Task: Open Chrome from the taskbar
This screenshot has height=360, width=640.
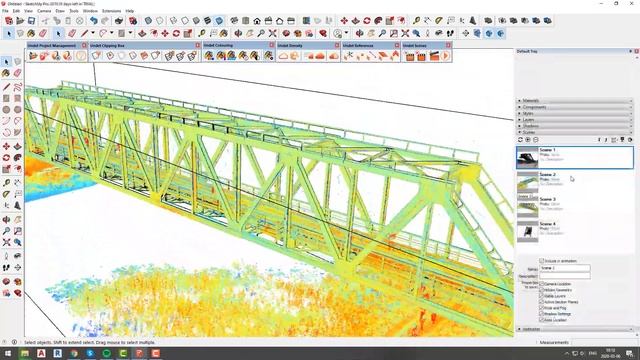Action: (74, 353)
